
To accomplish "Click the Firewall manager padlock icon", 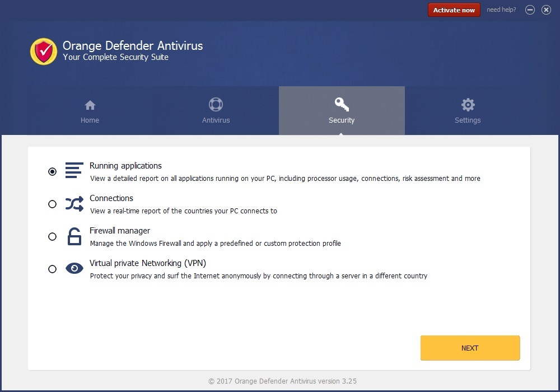I will [x=74, y=236].
